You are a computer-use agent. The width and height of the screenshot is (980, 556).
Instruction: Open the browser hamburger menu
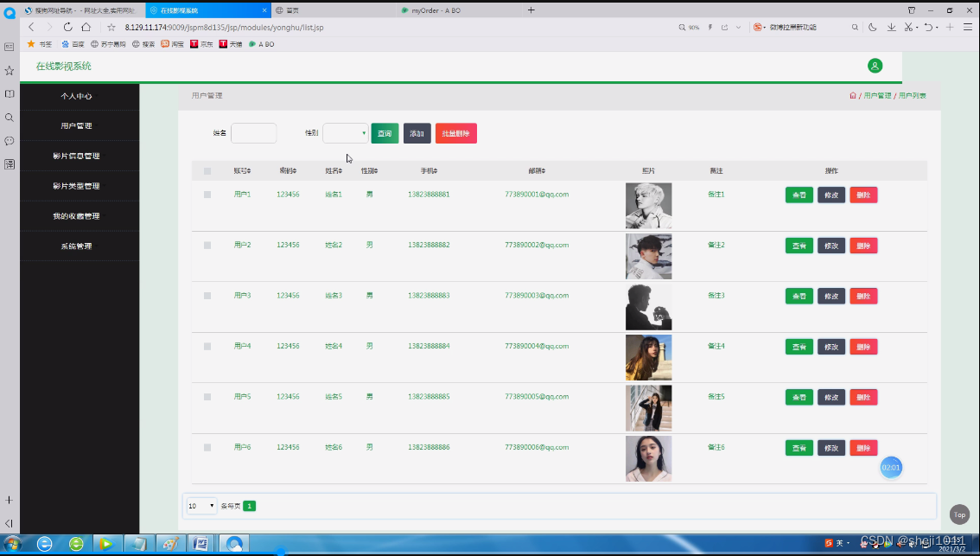[968, 28]
